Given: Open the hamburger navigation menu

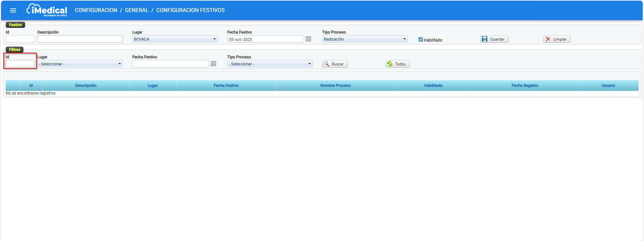Looking at the screenshot, I should (13, 10).
